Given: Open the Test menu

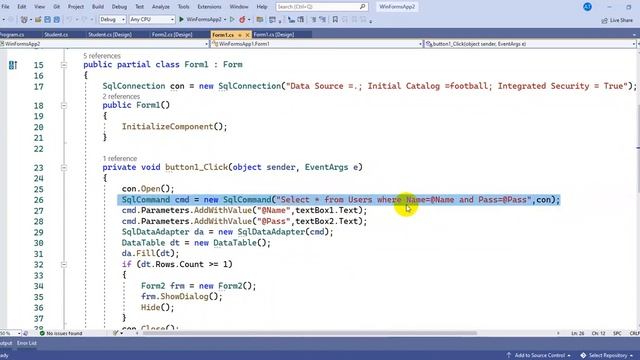Looking at the screenshot, I should pyautogui.click(x=140, y=7).
